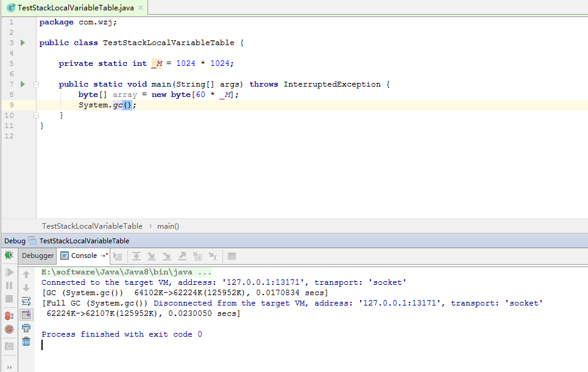Switch to Debugger tab
The image size is (588, 372).
point(38,256)
